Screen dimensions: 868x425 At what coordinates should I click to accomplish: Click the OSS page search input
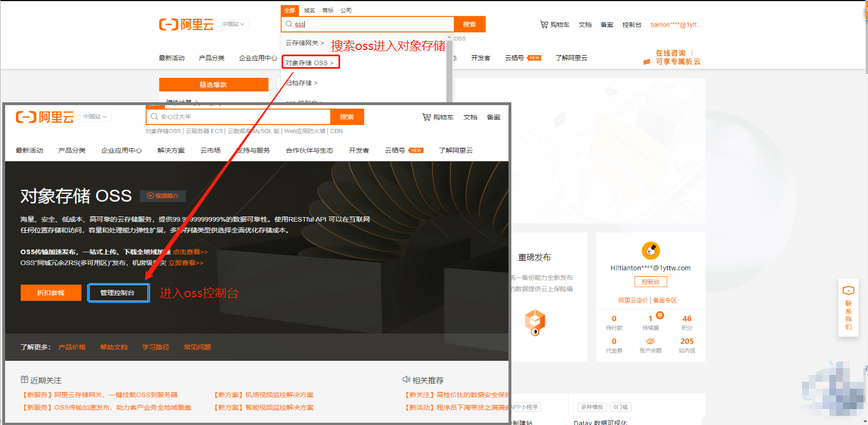click(x=238, y=116)
